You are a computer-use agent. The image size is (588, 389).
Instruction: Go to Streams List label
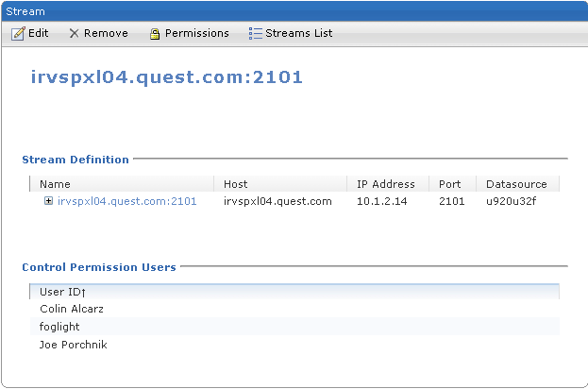point(298,33)
